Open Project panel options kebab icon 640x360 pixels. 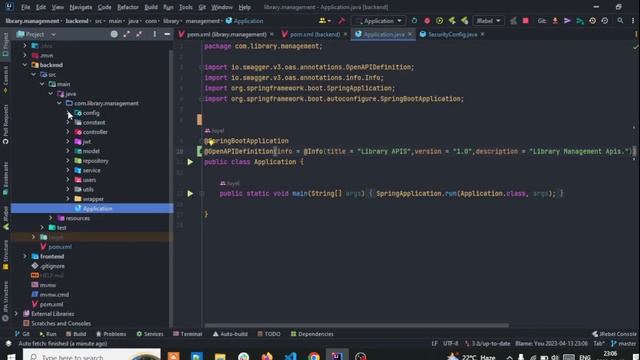coord(155,34)
